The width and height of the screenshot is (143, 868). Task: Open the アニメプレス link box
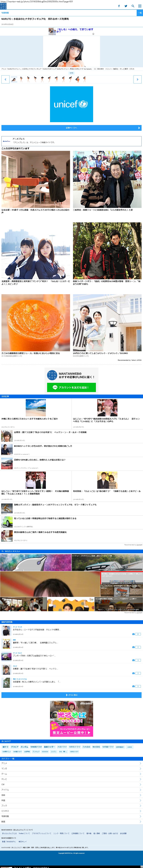pos(71,141)
